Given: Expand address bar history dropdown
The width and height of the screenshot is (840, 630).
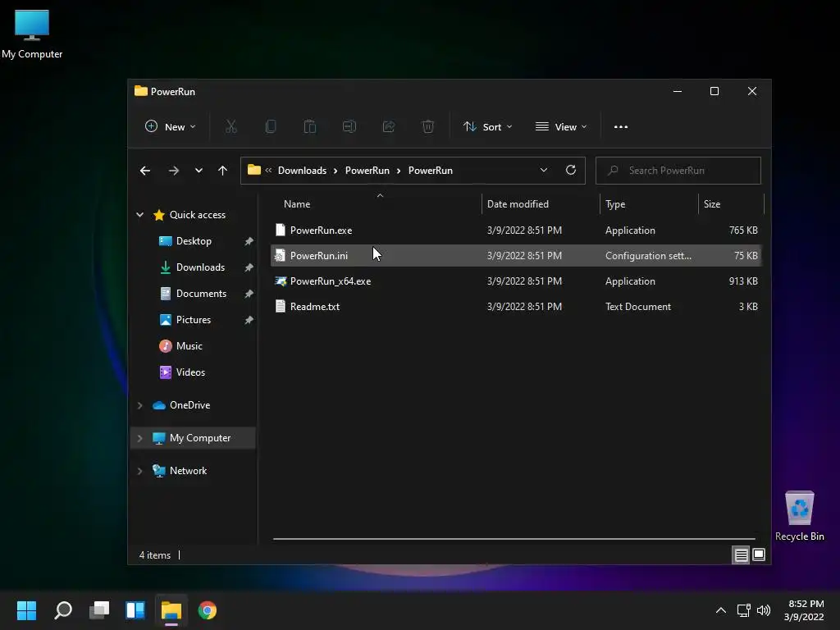Looking at the screenshot, I should (x=544, y=170).
